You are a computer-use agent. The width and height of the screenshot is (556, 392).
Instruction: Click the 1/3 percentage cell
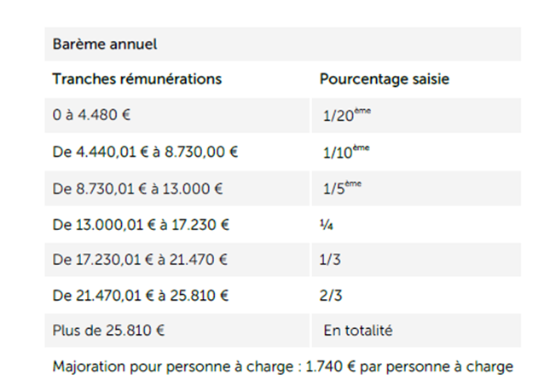pyautogui.click(x=329, y=258)
